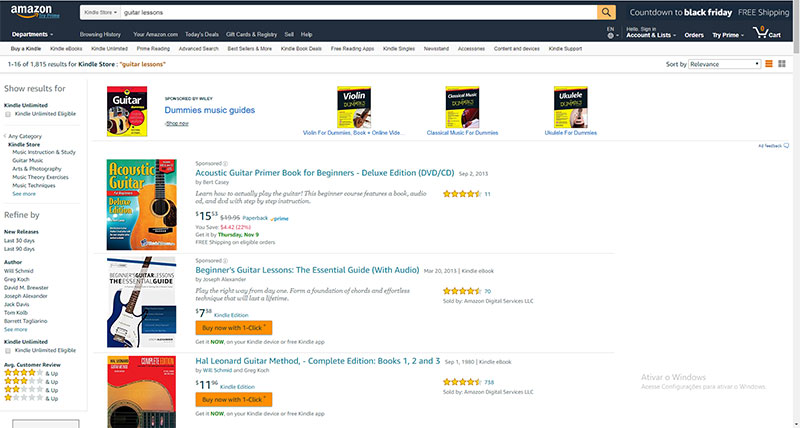This screenshot has width=800, height=428.
Task: Open Best Sellers & More tab
Action: pyautogui.click(x=249, y=49)
